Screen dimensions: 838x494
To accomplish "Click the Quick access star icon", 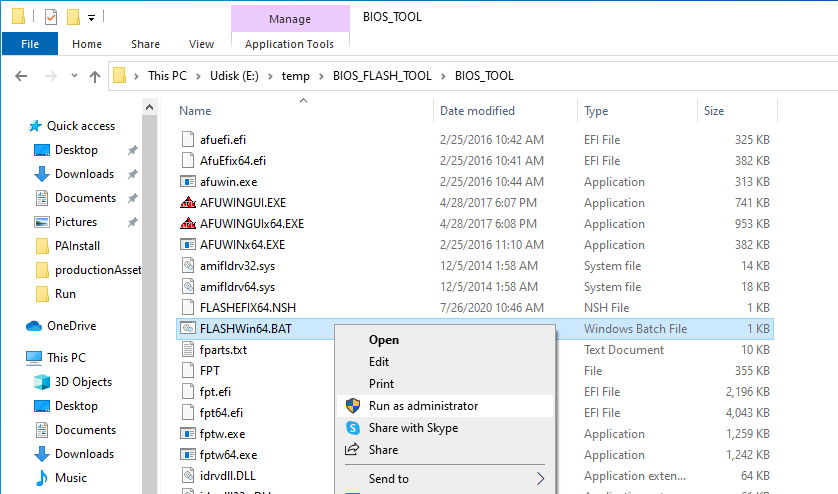I will (35, 126).
